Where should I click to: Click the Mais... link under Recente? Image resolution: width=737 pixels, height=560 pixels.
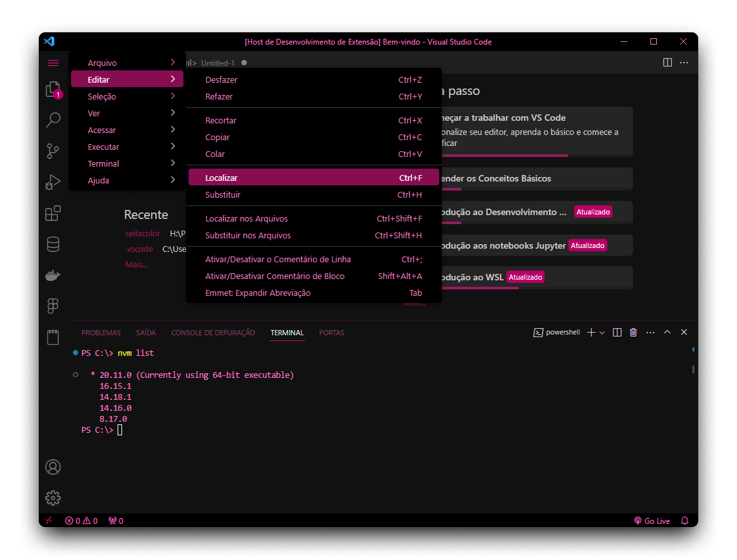click(136, 265)
